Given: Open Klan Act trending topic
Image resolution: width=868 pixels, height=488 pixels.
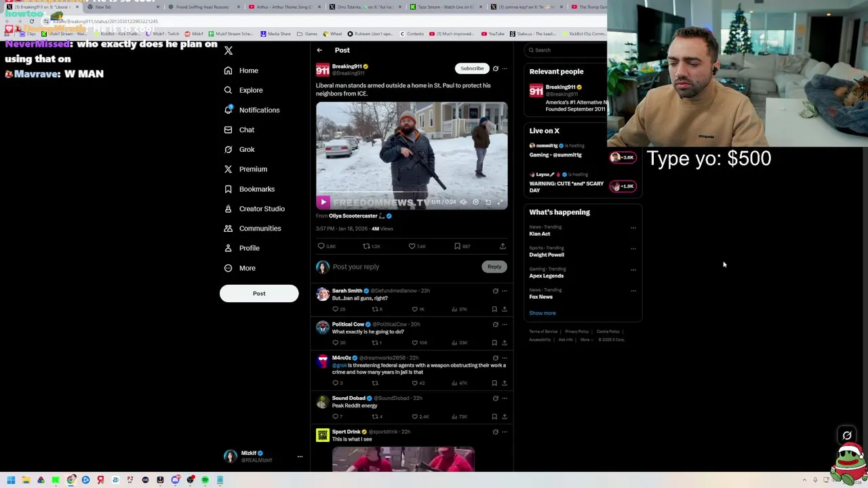Looking at the screenshot, I should click(540, 234).
